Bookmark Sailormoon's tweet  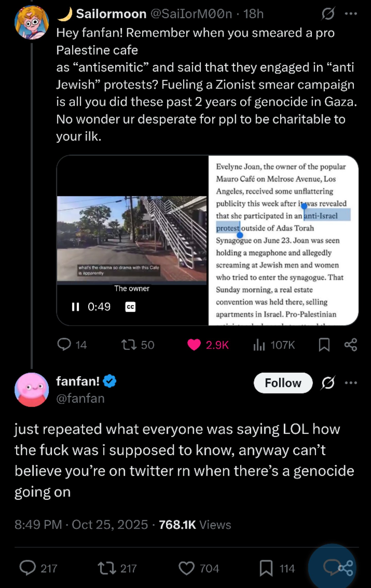pos(324,345)
